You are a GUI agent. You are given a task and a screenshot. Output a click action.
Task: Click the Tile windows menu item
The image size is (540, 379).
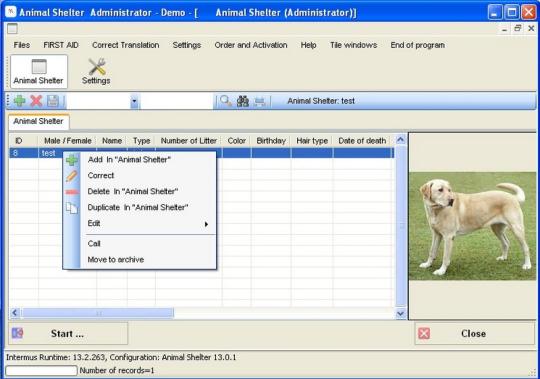pos(353,45)
